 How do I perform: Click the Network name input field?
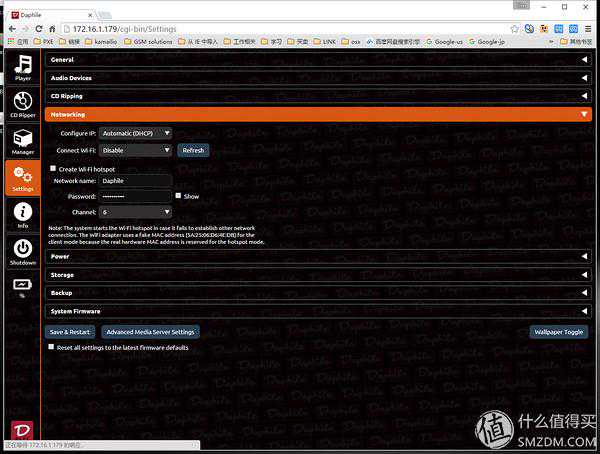136,181
